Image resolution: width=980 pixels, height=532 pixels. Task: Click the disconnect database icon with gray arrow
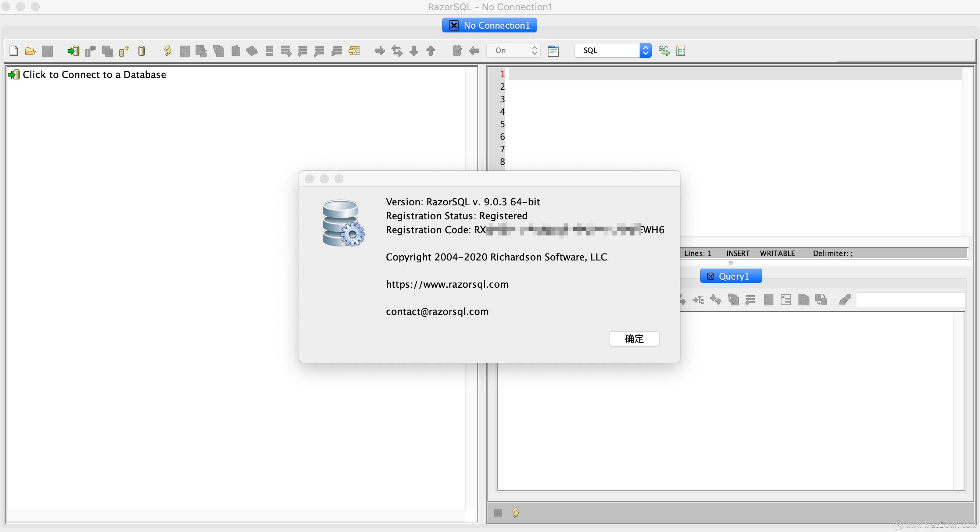tap(90, 51)
